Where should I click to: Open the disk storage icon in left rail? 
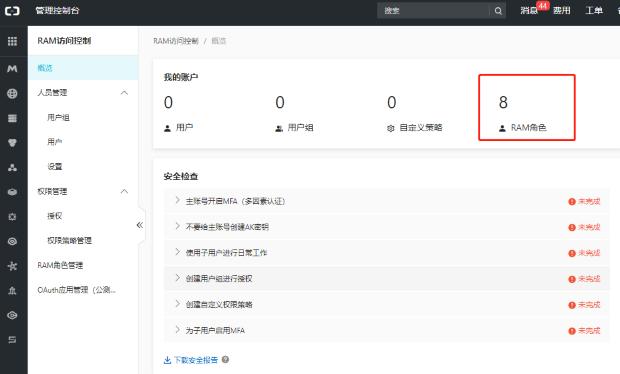(x=12, y=192)
